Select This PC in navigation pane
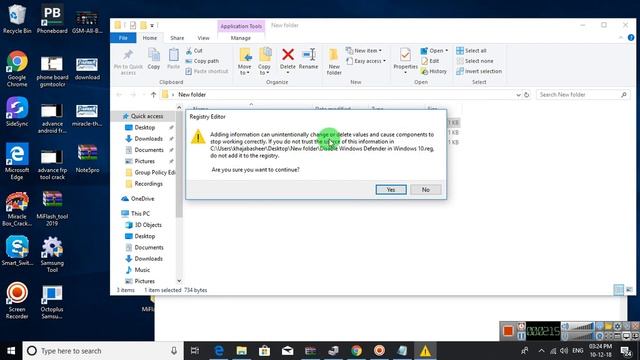640x360 pixels. pyautogui.click(x=136, y=213)
